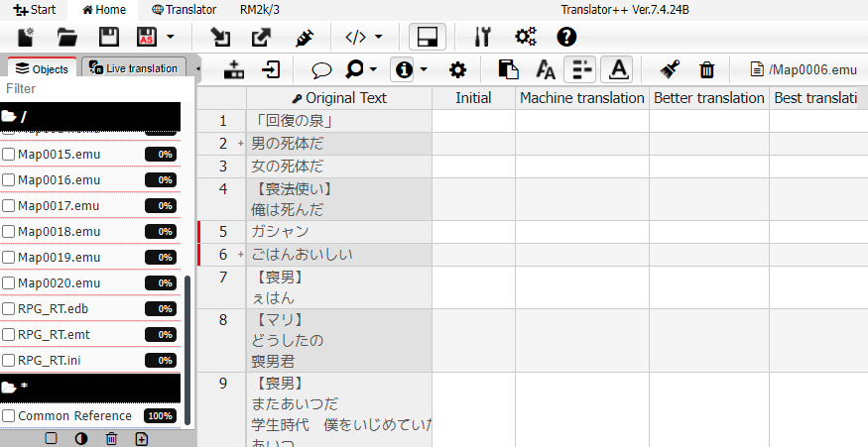Click into the Filter input field
The height and width of the screenshot is (447, 868).
coord(97,88)
